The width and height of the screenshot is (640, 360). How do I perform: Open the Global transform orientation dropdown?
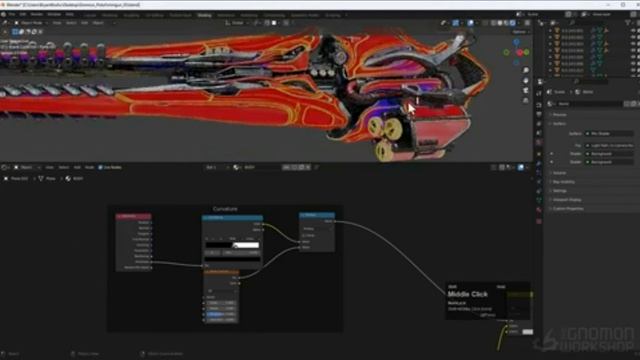[x=237, y=23]
